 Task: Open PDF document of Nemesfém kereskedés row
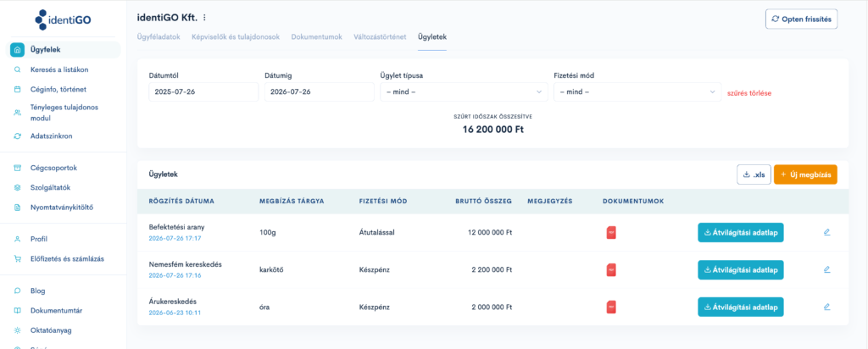click(611, 270)
